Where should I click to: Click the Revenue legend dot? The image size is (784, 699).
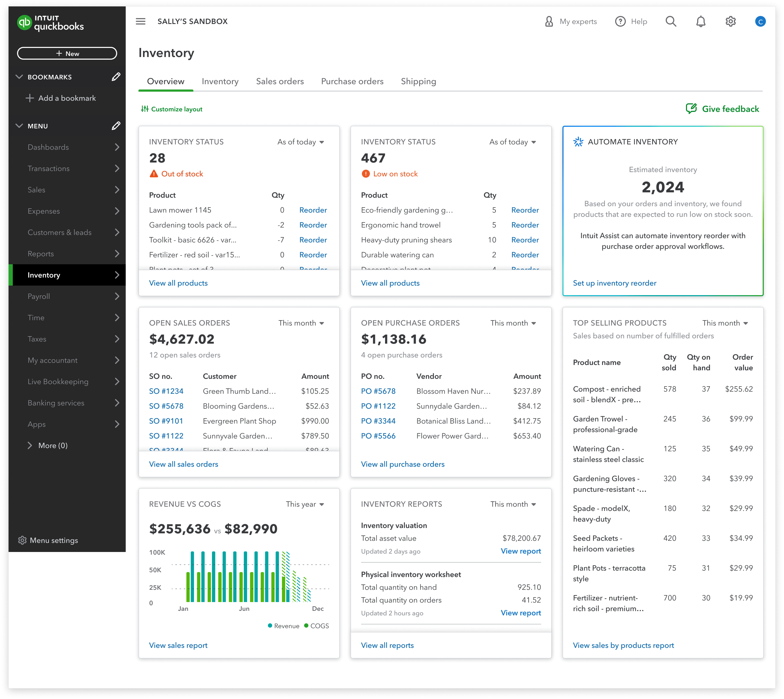coord(270,625)
